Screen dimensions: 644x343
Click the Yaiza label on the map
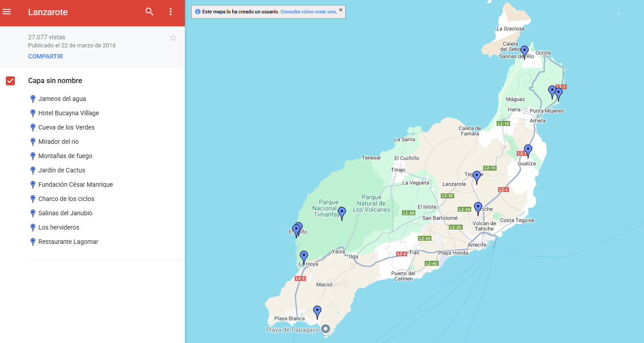(x=339, y=251)
